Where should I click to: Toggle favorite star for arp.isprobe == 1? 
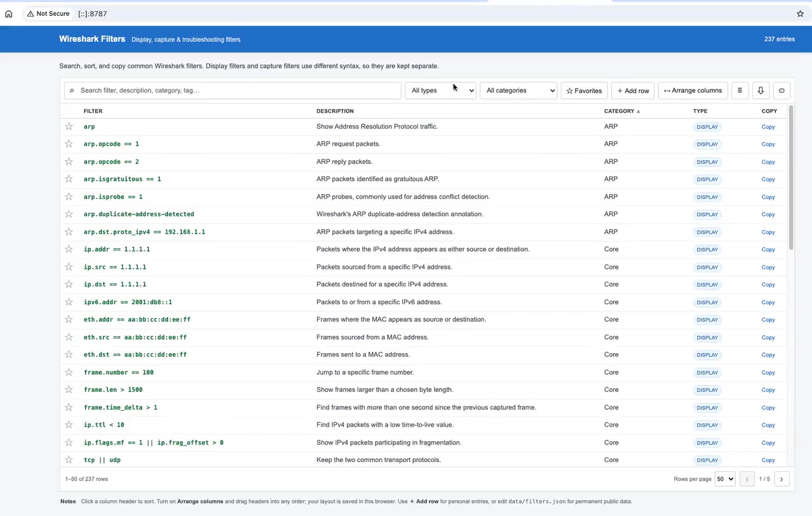[x=69, y=197]
